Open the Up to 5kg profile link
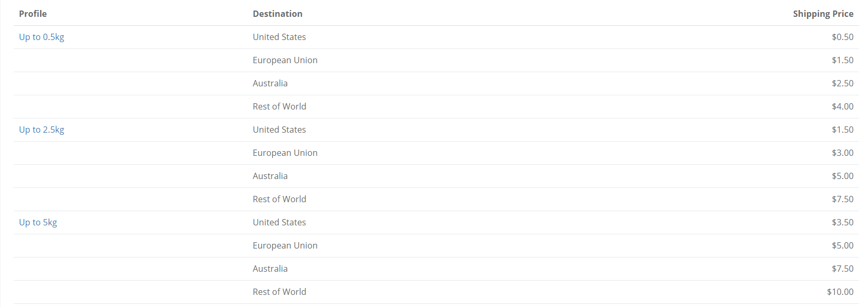 [38, 222]
